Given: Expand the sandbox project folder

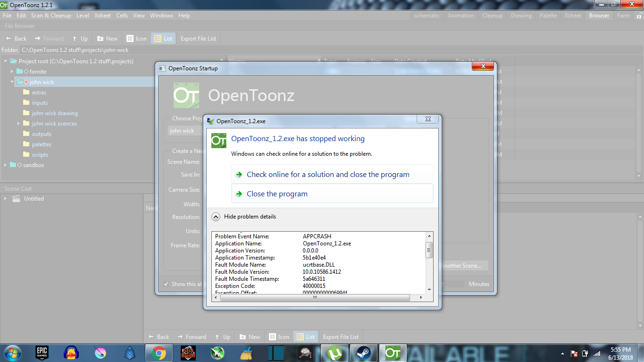Looking at the screenshot, I should coord(5,165).
